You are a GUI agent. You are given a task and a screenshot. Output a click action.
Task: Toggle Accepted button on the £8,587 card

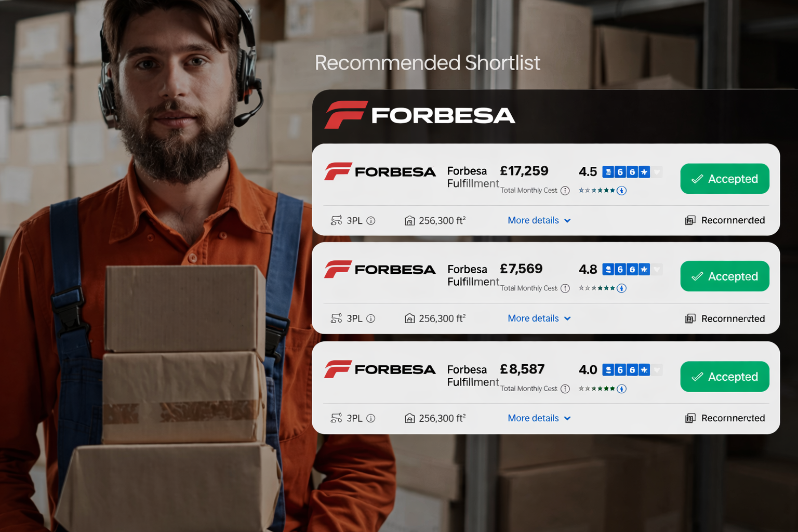coord(725,376)
